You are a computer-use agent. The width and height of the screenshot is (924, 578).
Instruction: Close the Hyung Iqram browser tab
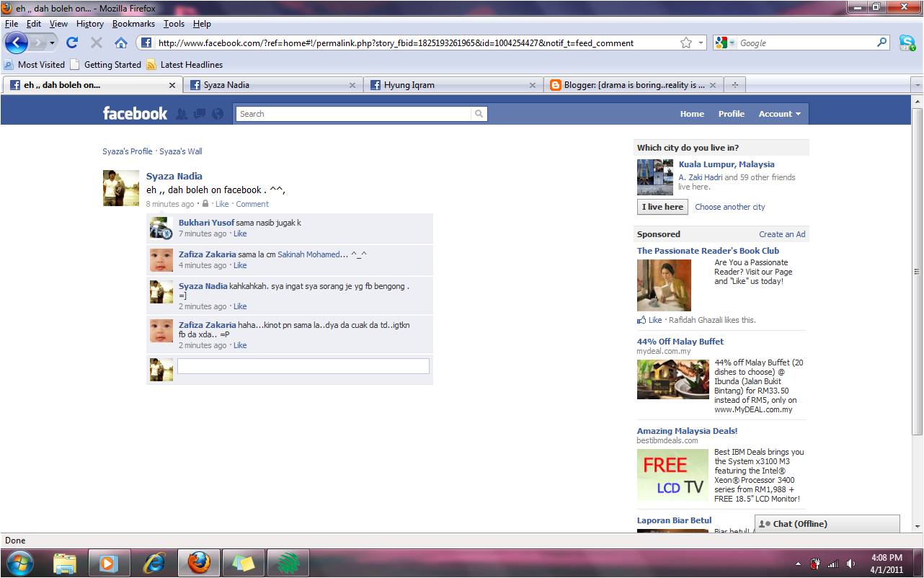pyautogui.click(x=533, y=85)
